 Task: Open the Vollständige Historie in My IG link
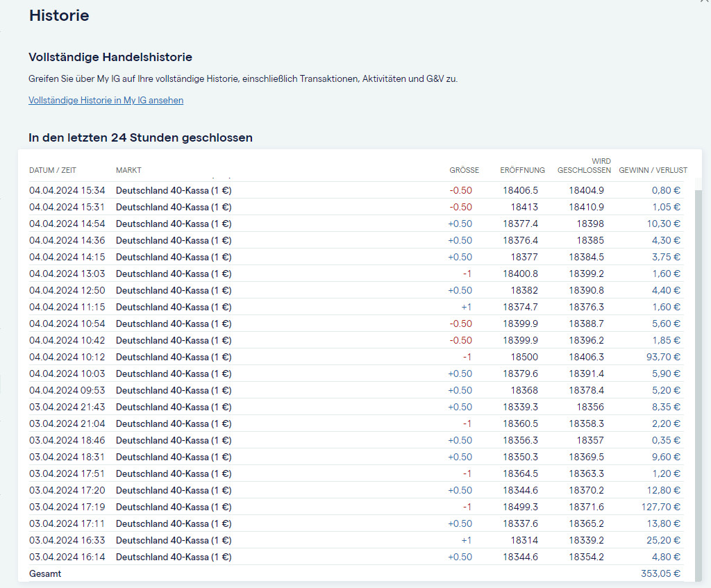pos(106,100)
